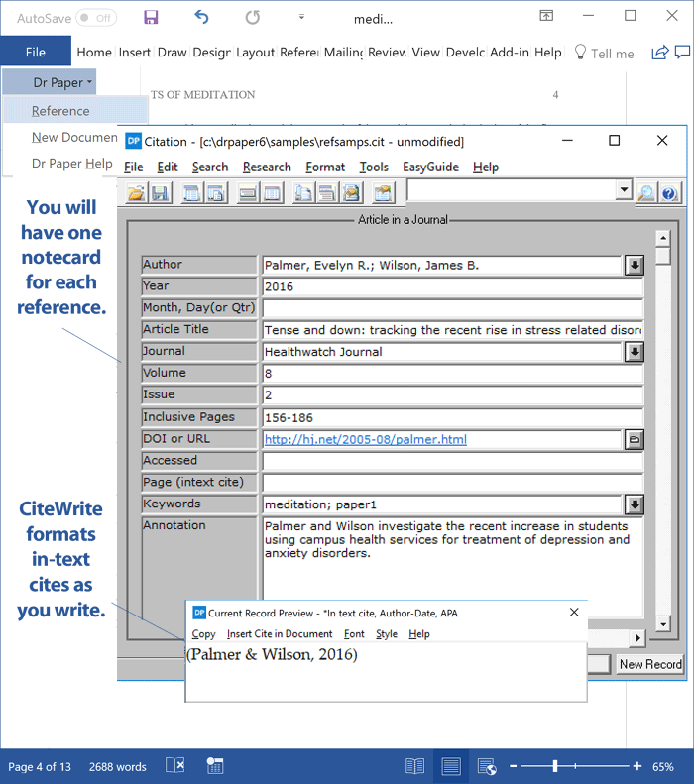Screen dimensions: 694x784
Task: Undo the last action in Word
Action: tap(202, 17)
